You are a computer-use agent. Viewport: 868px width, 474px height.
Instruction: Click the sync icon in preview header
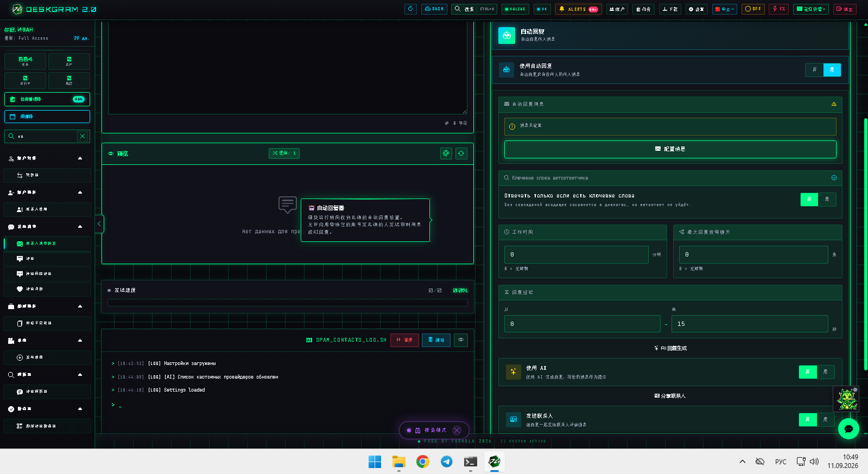point(461,153)
